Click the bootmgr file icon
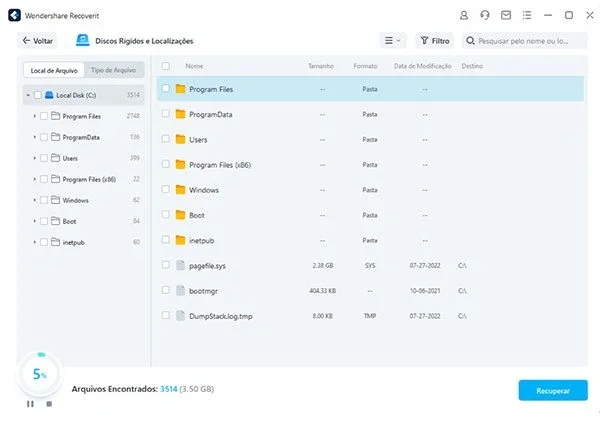The width and height of the screenshot is (600, 423). click(180, 291)
